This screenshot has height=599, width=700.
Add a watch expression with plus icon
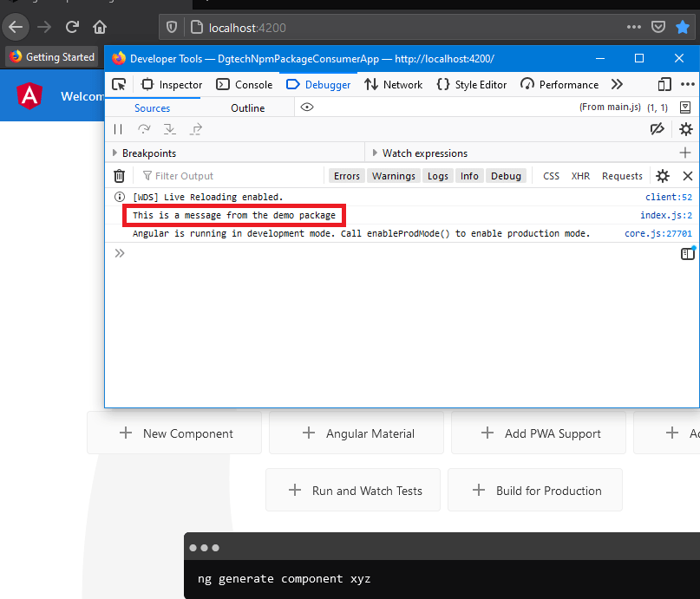tap(685, 153)
